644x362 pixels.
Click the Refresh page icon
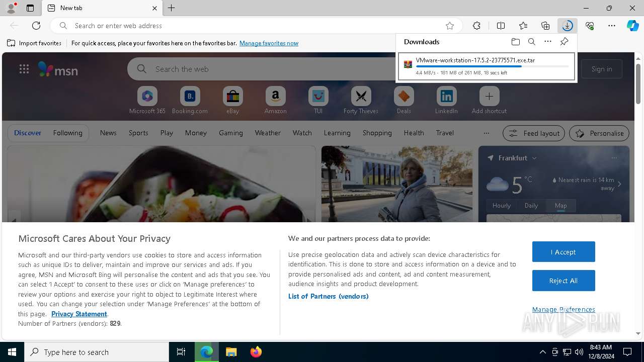[x=36, y=26]
